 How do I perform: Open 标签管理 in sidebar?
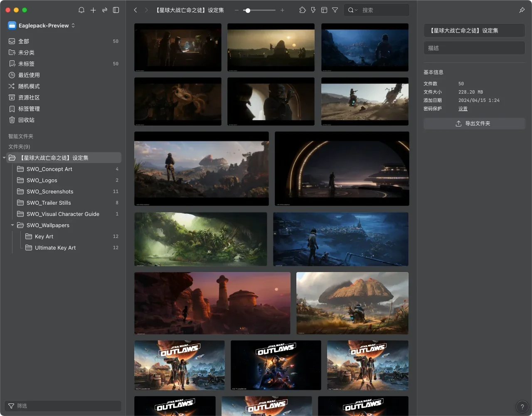point(63,109)
